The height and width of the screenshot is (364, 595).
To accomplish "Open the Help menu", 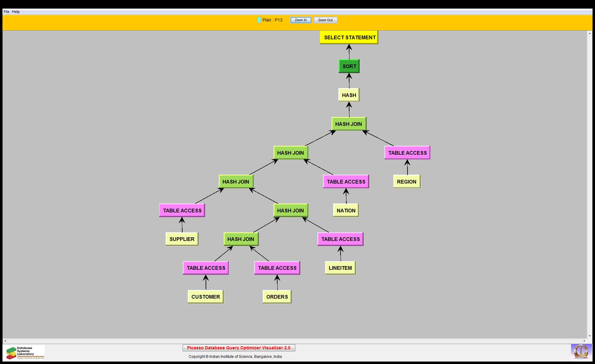I will point(16,12).
